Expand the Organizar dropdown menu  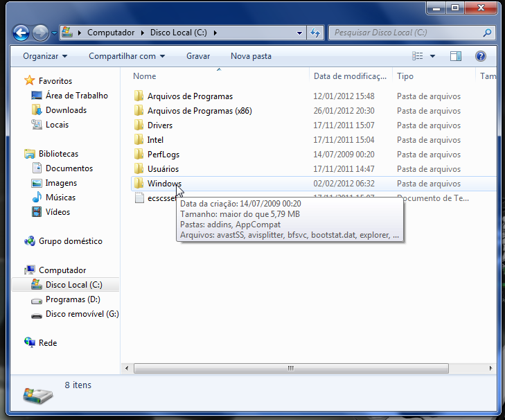pyautogui.click(x=45, y=56)
